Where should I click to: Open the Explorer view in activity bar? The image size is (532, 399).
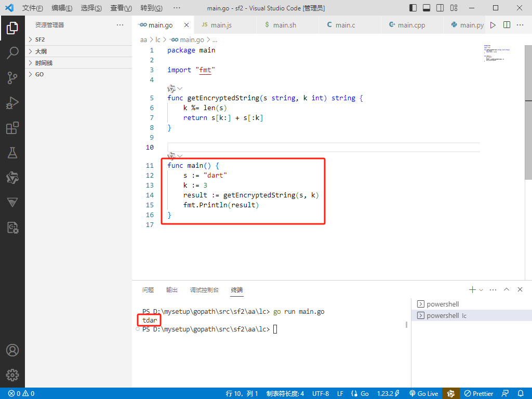click(x=12, y=28)
